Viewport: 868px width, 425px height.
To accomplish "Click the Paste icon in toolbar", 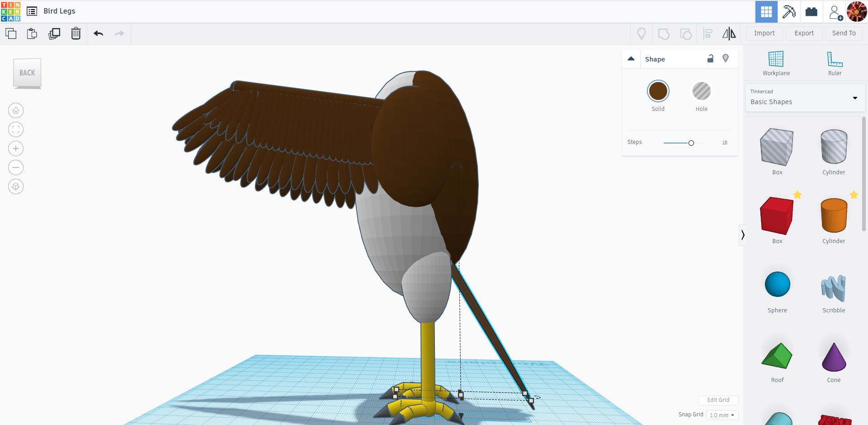I will [32, 33].
